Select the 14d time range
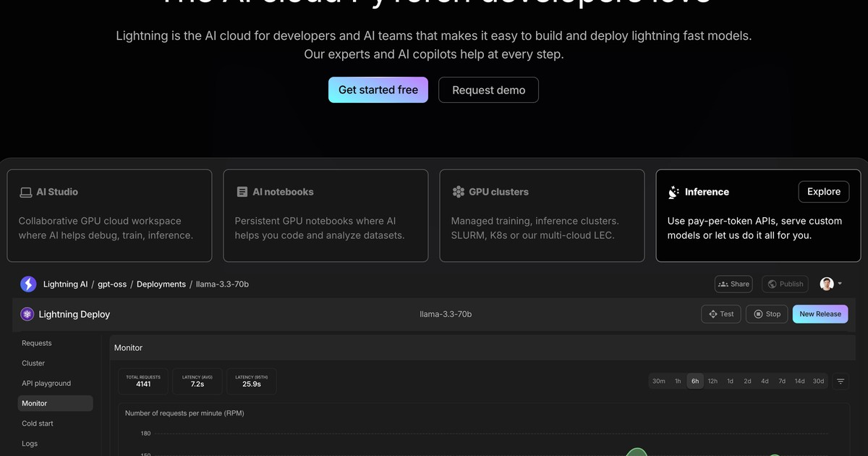Viewport: 868px width, 456px height. [x=799, y=381]
